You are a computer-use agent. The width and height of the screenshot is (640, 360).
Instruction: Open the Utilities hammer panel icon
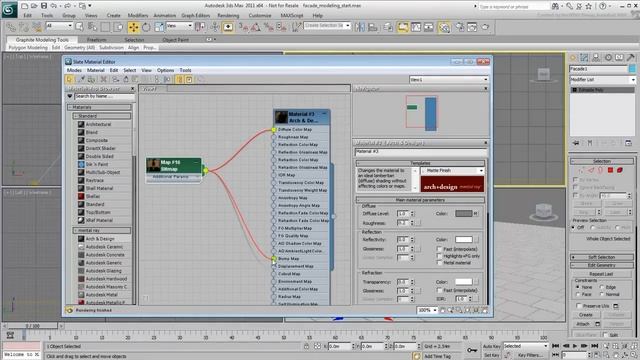tap(631, 58)
